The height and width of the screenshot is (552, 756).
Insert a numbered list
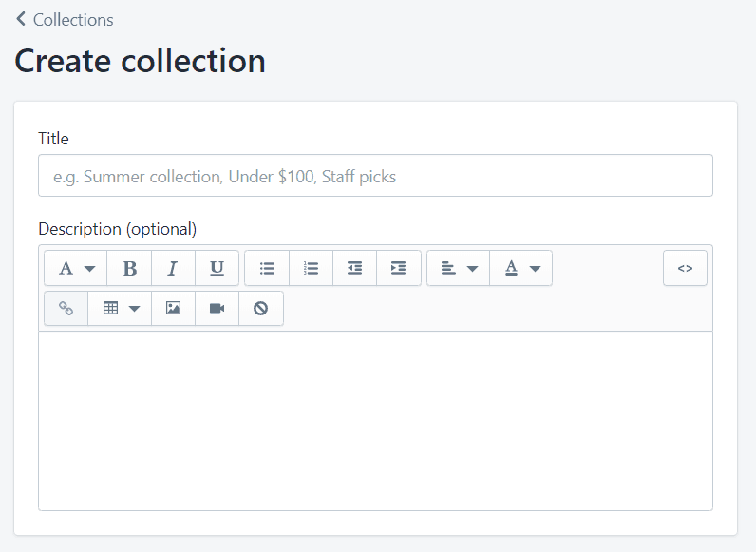coord(311,268)
